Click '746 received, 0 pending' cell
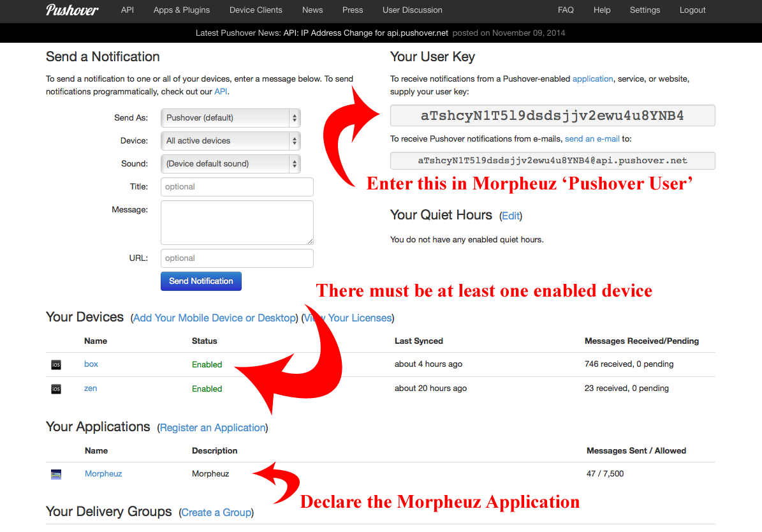 click(629, 364)
